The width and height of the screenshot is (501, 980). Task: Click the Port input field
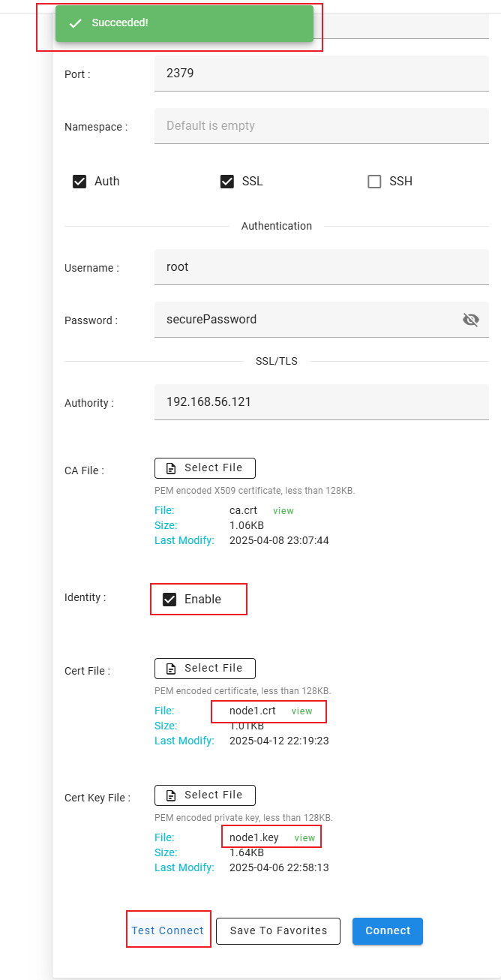(322, 74)
